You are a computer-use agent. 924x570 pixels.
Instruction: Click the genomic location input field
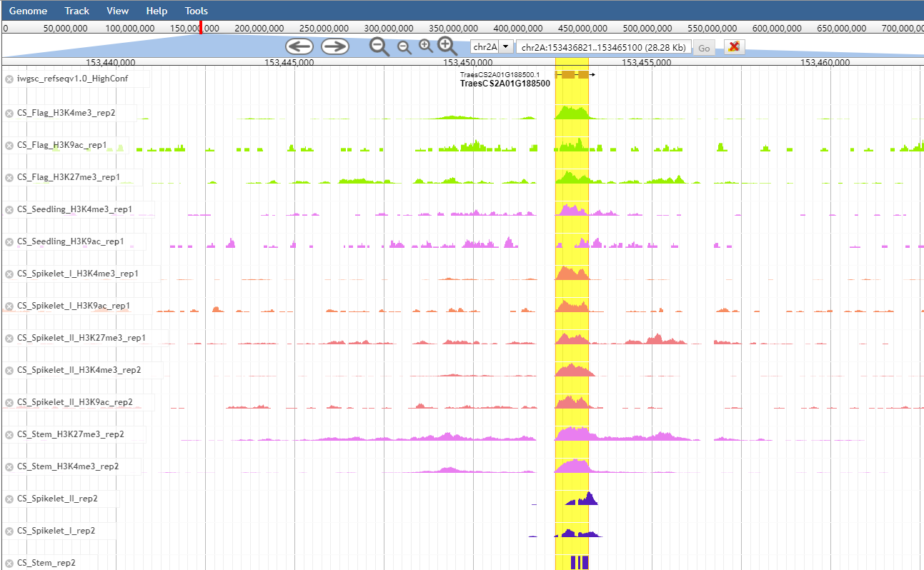(603, 48)
